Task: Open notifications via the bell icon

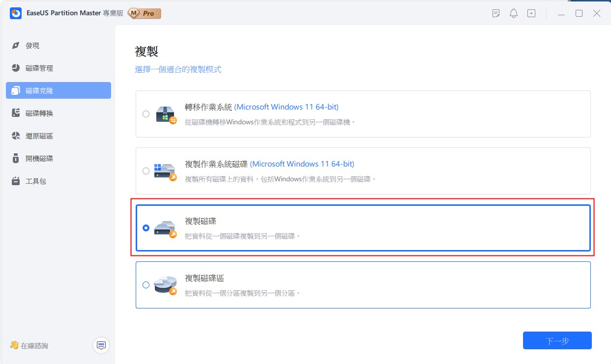Action: [x=513, y=13]
